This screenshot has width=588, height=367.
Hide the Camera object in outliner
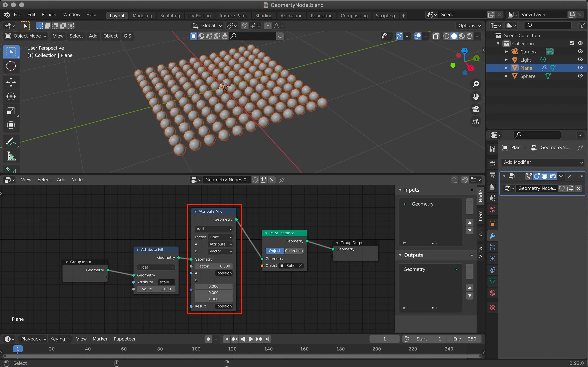tap(580, 51)
